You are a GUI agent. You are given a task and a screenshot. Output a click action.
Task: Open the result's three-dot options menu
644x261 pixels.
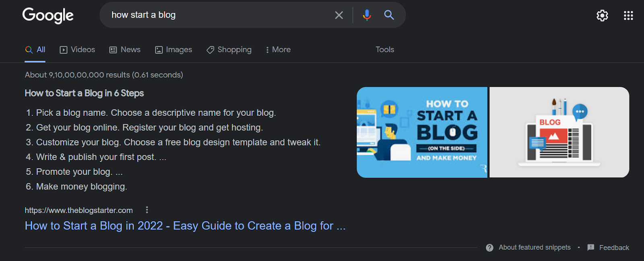click(147, 210)
